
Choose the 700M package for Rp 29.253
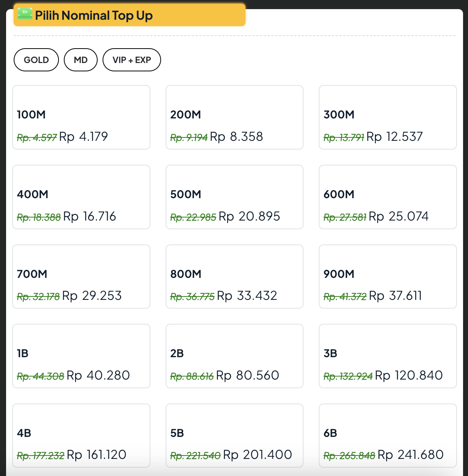coord(81,276)
